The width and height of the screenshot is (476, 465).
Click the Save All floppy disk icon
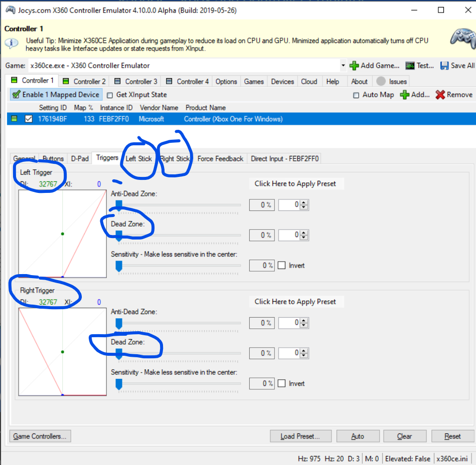click(x=444, y=66)
